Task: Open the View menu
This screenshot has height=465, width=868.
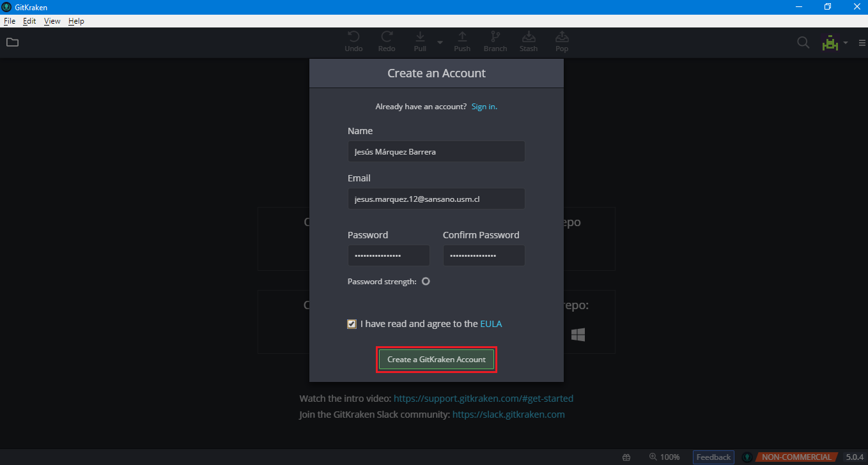Action: click(x=52, y=21)
